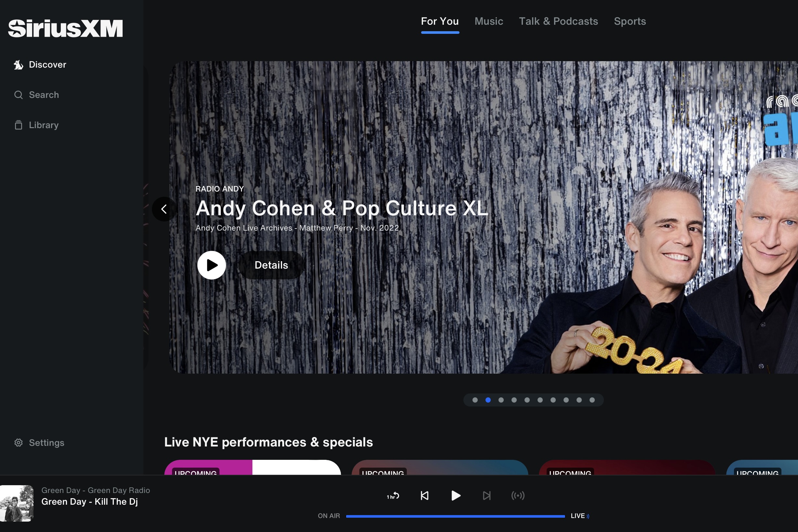This screenshot has height=532, width=798.
Task: Click the SiriusXM logo
Action: click(65, 28)
